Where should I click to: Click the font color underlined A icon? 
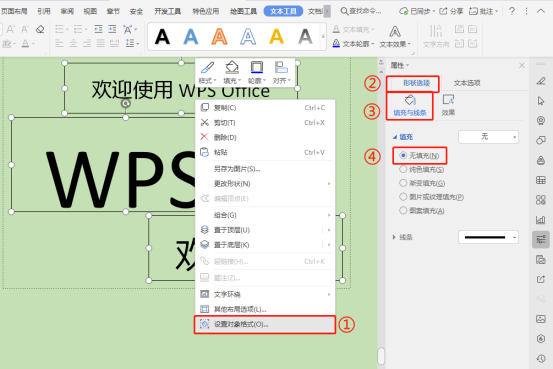(x=25, y=44)
